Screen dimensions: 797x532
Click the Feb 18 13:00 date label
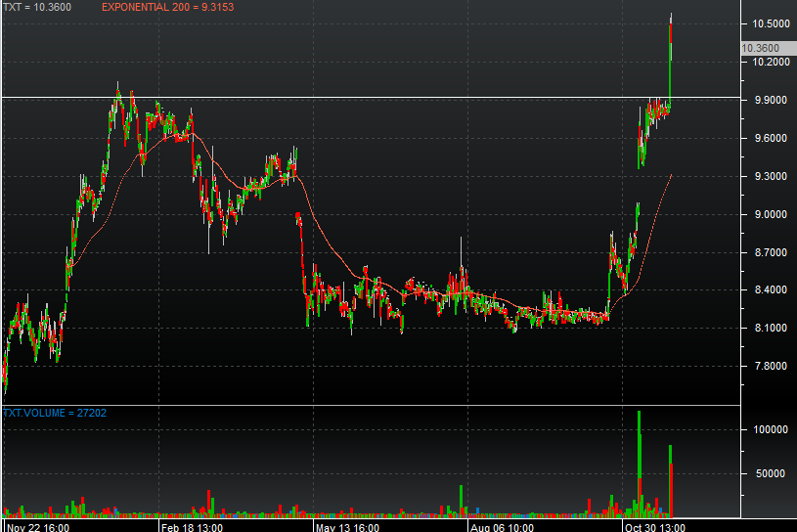click(192, 526)
